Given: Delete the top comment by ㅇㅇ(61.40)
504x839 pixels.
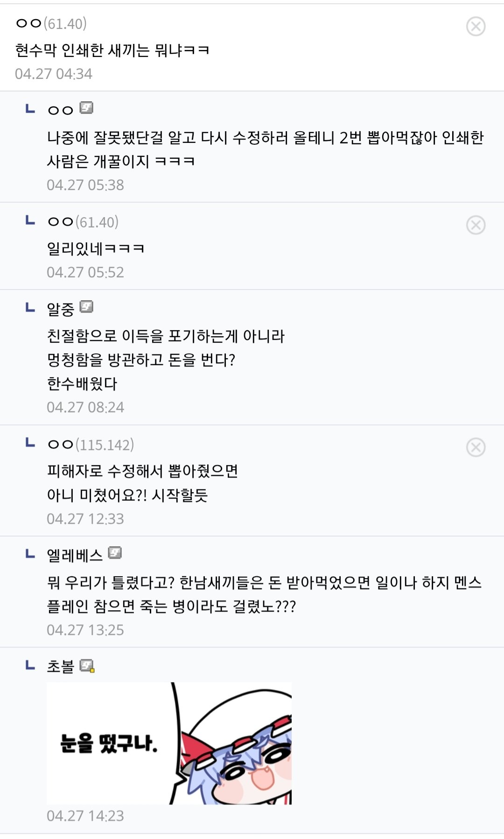Looking at the screenshot, I should [x=476, y=27].
